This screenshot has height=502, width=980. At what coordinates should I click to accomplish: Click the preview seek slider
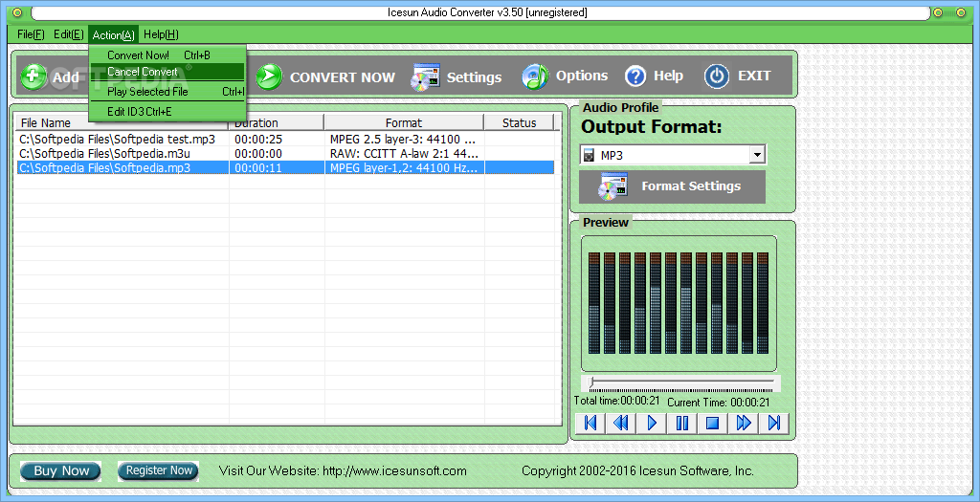coord(681,382)
